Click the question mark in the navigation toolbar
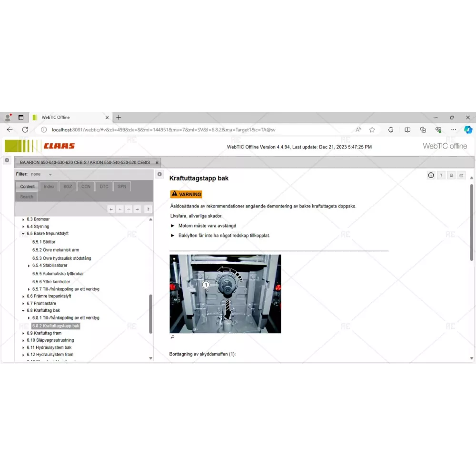 coord(148,209)
